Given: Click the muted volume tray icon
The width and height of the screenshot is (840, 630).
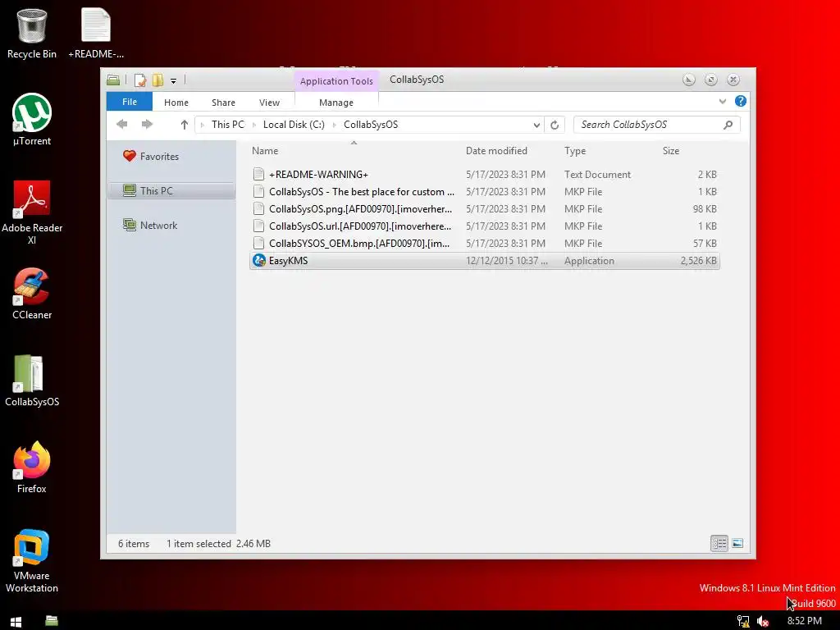Looking at the screenshot, I should 764,622.
